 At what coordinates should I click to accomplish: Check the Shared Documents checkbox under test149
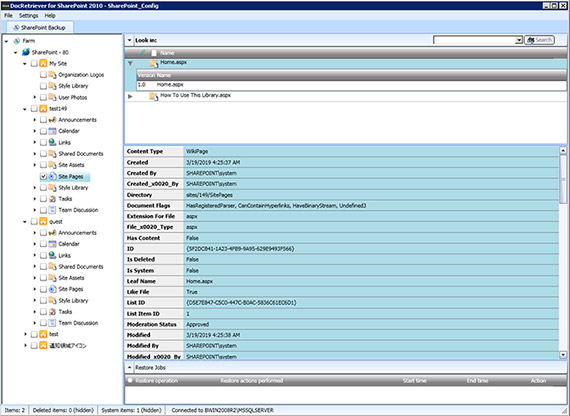(x=43, y=154)
